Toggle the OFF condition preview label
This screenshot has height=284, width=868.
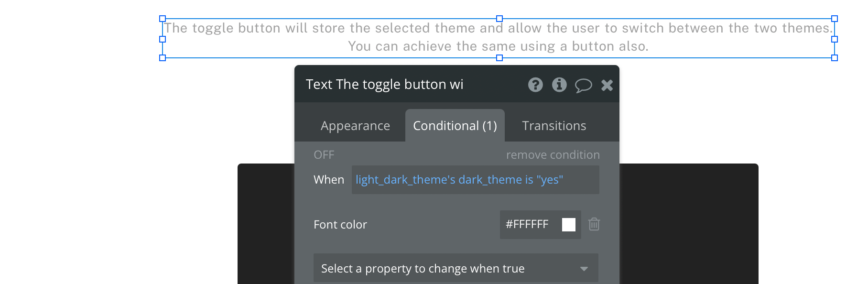click(324, 155)
